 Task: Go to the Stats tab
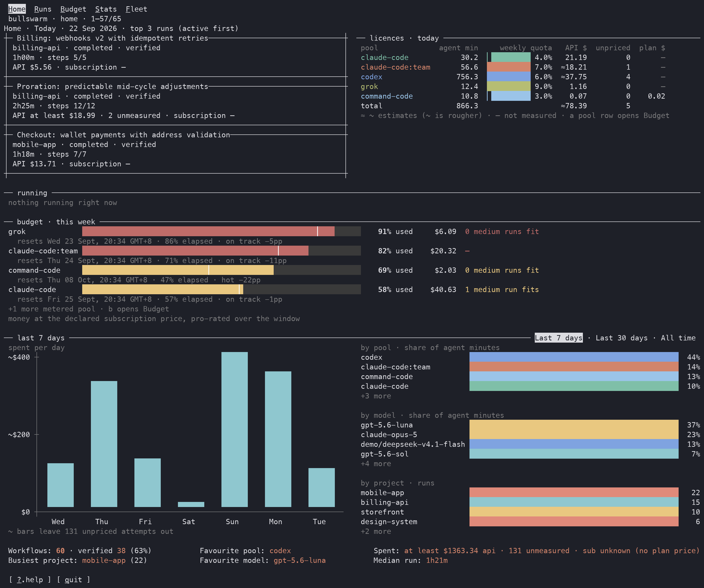point(106,9)
